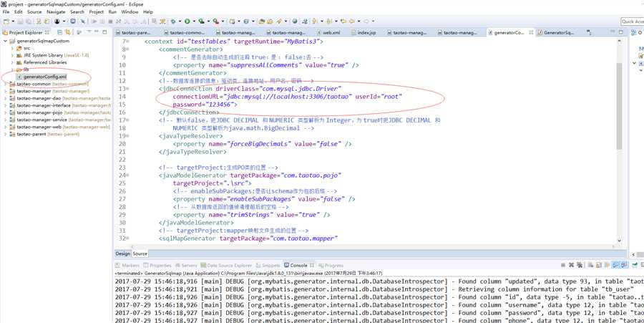644x323 pixels.
Task: Select generatorConfig.xml in Project Explorer
Action: [41, 77]
